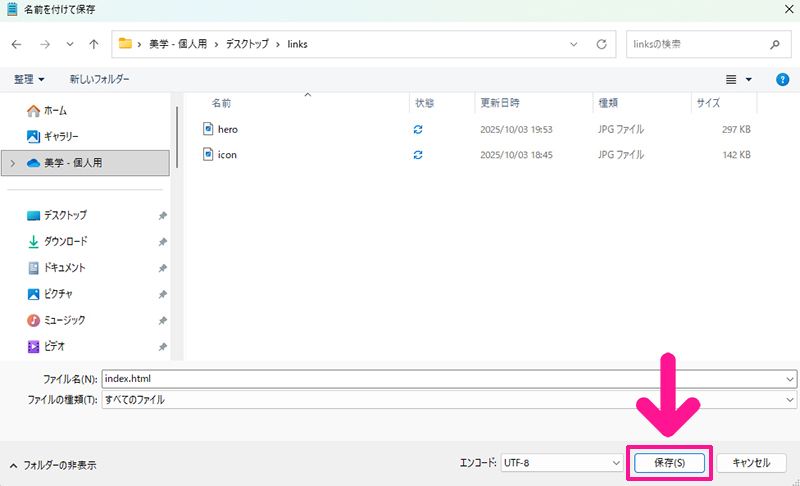Open the ホーム location in sidebar

click(x=54, y=111)
